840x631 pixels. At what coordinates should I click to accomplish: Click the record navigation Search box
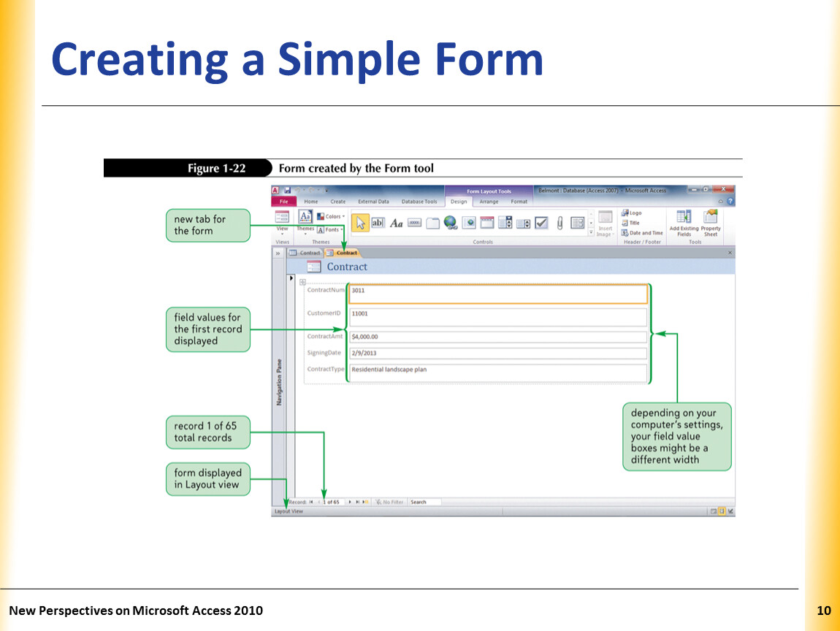[425, 502]
